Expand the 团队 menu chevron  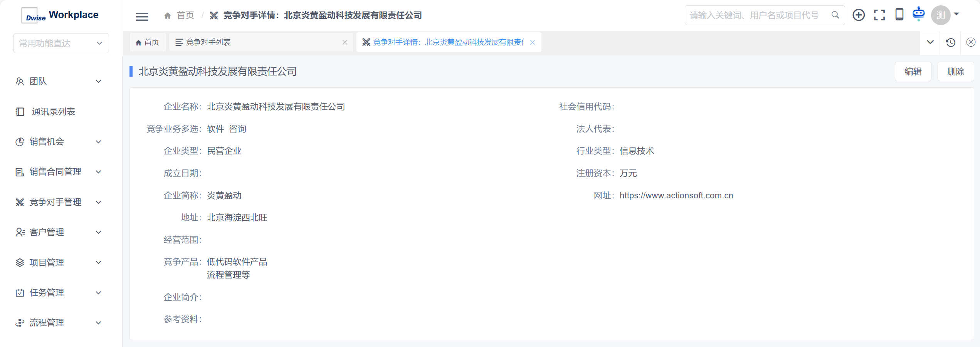pos(99,81)
